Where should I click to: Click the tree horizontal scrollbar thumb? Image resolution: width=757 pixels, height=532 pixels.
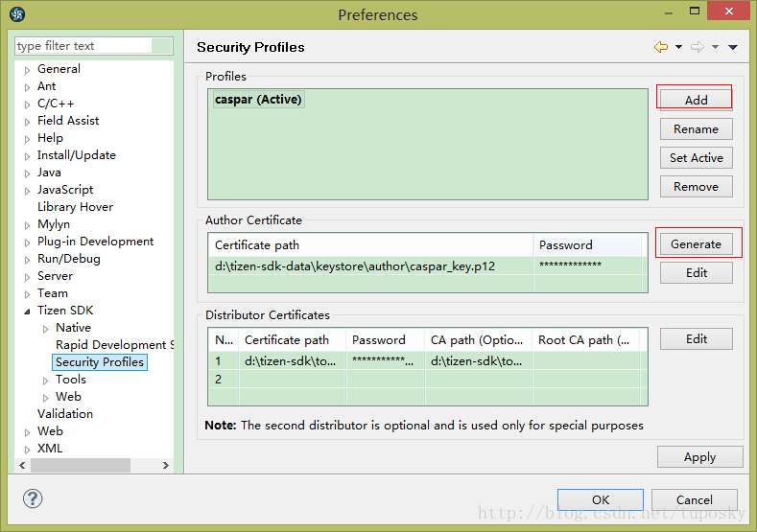(x=81, y=466)
